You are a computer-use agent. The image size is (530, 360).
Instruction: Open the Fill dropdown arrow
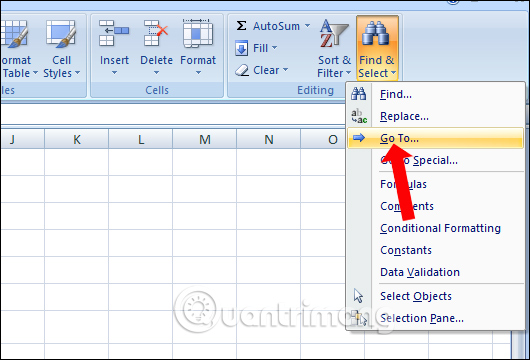(x=274, y=48)
